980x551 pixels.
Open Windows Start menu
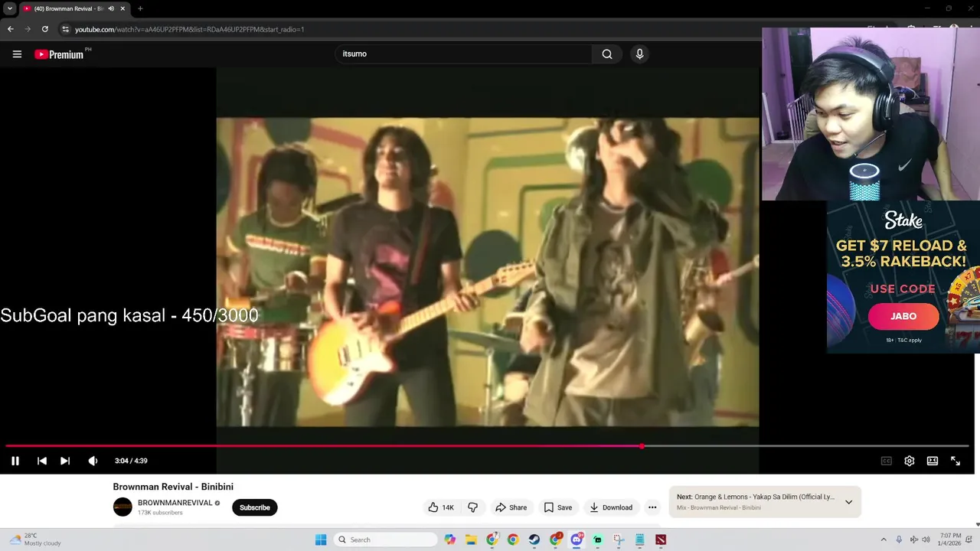click(321, 540)
